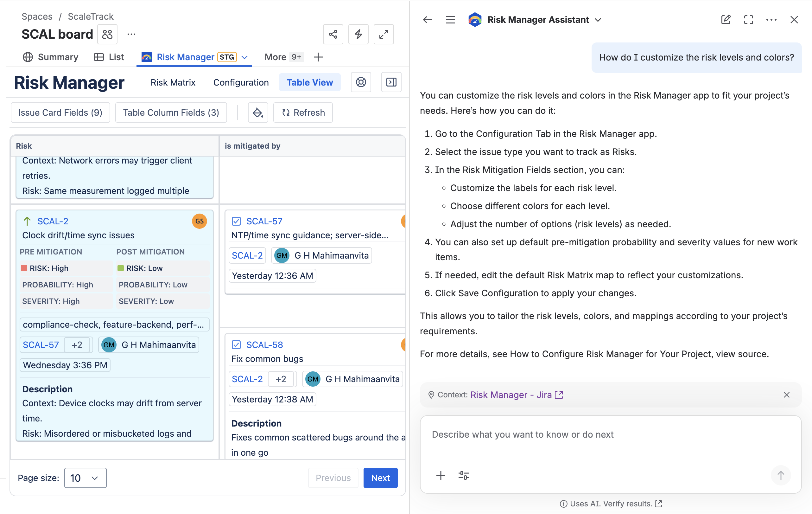Expand the Risk Manager tab chevron

[245, 57]
